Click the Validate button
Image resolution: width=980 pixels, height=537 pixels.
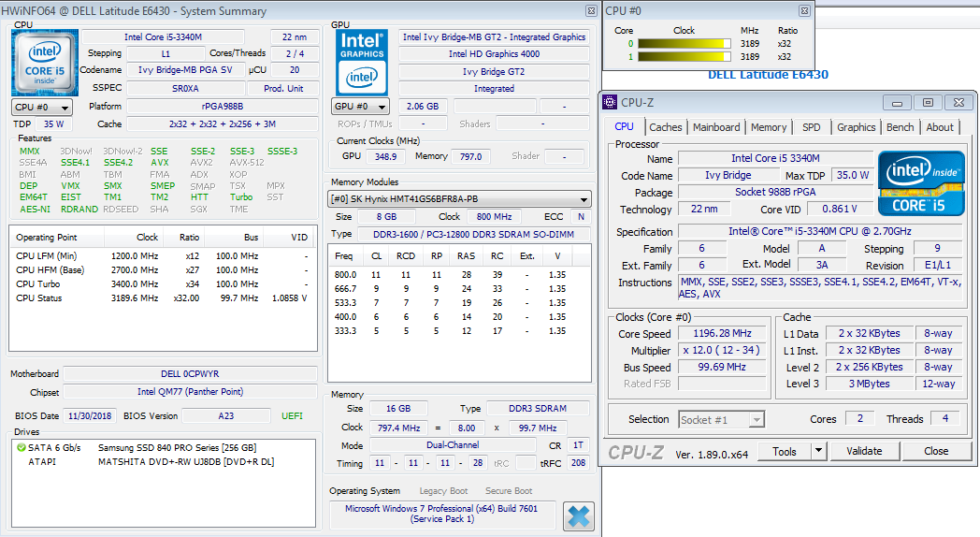[864, 451]
